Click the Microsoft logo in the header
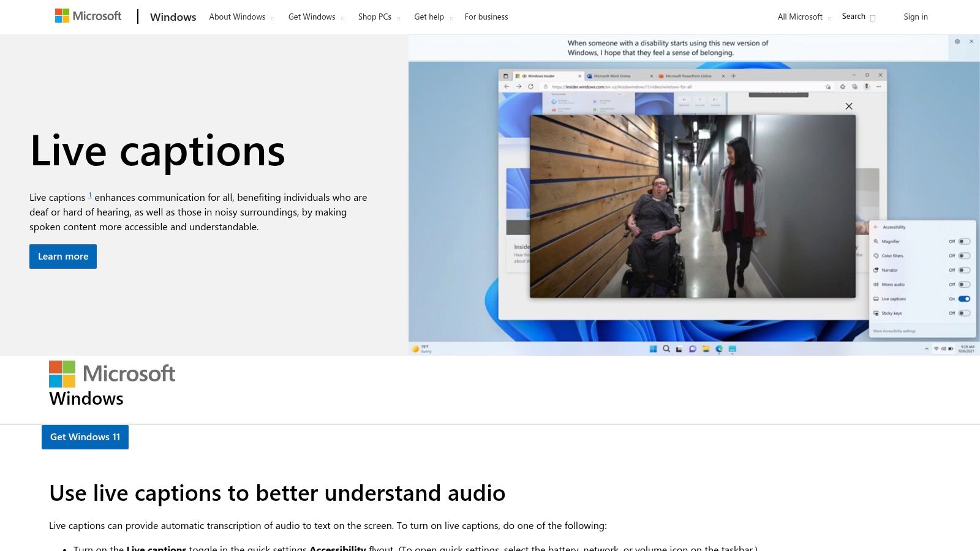Image resolution: width=980 pixels, height=551 pixels. [x=88, y=16]
